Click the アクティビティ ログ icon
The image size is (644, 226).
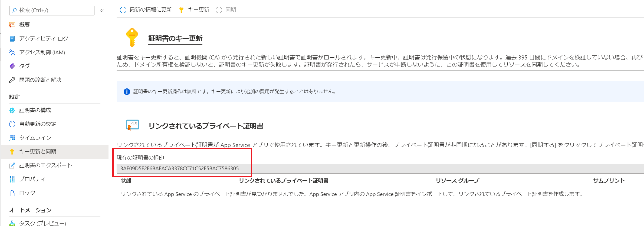[x=12, y=39]
